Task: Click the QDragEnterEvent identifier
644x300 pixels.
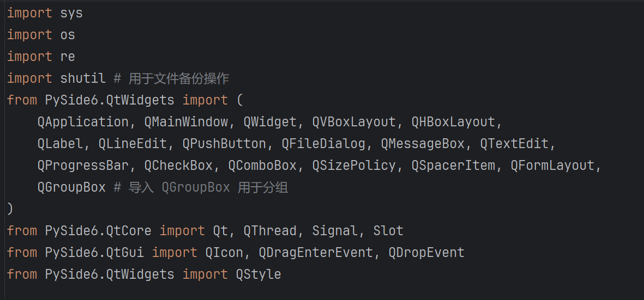Action: [x=316, y=253]
